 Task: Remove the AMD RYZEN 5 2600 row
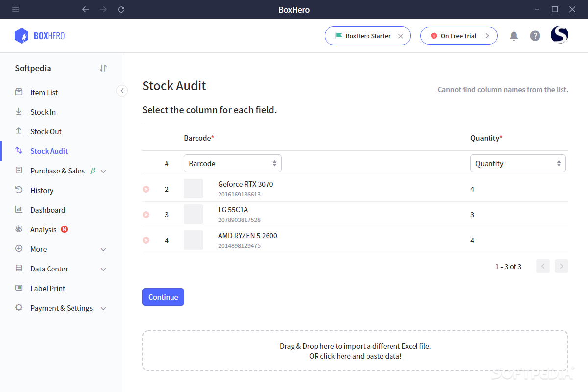[x=146, y=240]
